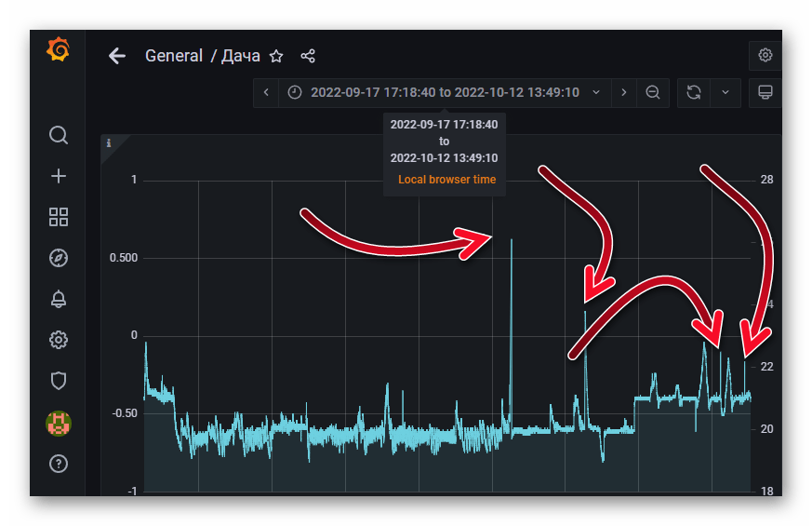Click the Grafana logo home icon
The height and width of the screenshot is (526, 812).
pyautogui.click(x=58, y=50)
